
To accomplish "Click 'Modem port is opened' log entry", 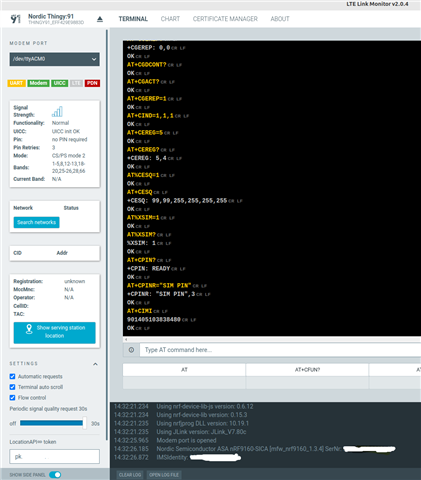I will point(186,440).
